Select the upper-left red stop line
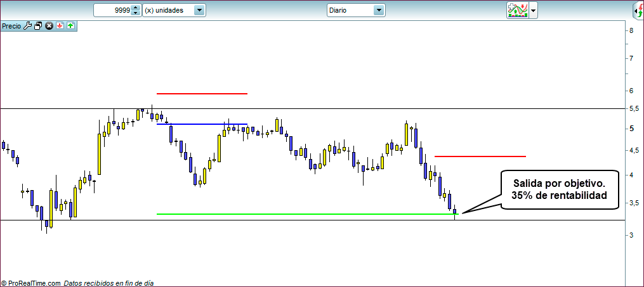This screenshot has height=287, width=644. [x=202, y=94]
